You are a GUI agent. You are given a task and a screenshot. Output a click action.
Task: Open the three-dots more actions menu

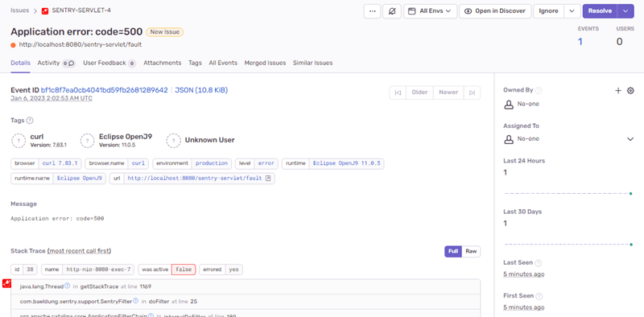pos(372,11)
